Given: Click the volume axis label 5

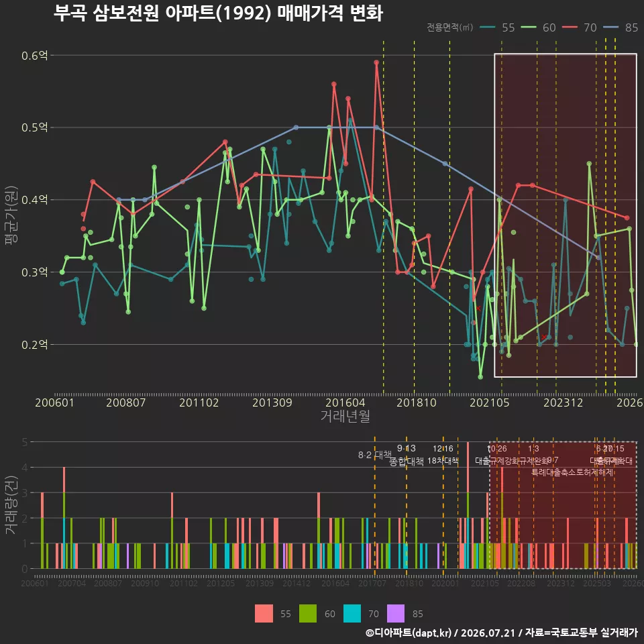Looking at the screenshot, I should point(25,442).
